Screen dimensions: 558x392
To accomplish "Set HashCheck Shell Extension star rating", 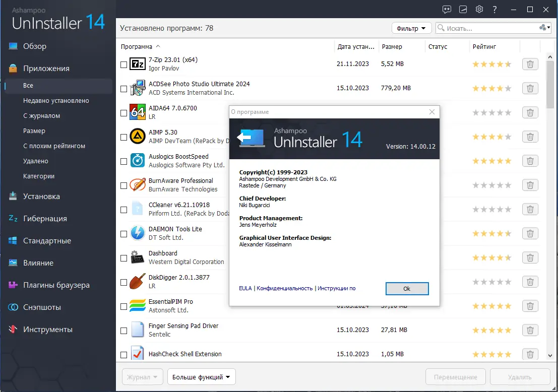I will click(492, 354).
